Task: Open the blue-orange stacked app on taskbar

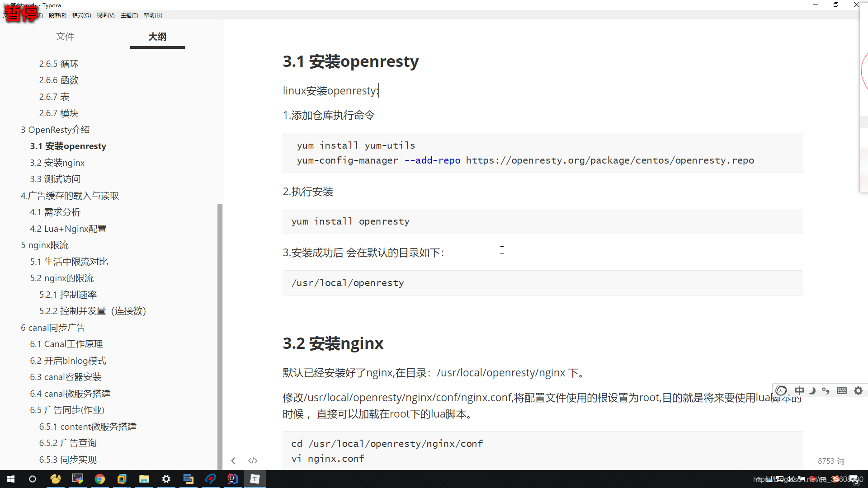Action: tap(189, 479)
